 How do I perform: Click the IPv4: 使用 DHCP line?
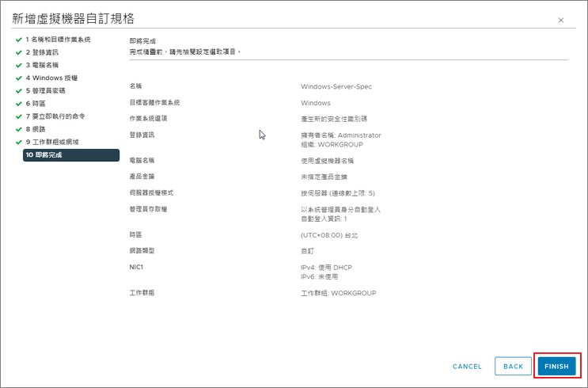(326, 268)
